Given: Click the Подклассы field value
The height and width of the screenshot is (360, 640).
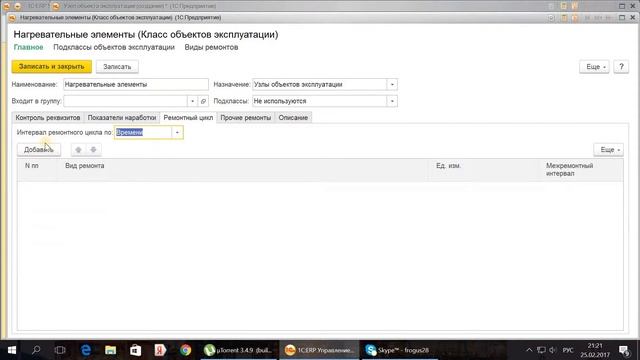Looking at the screenshot, I should 319,101.
